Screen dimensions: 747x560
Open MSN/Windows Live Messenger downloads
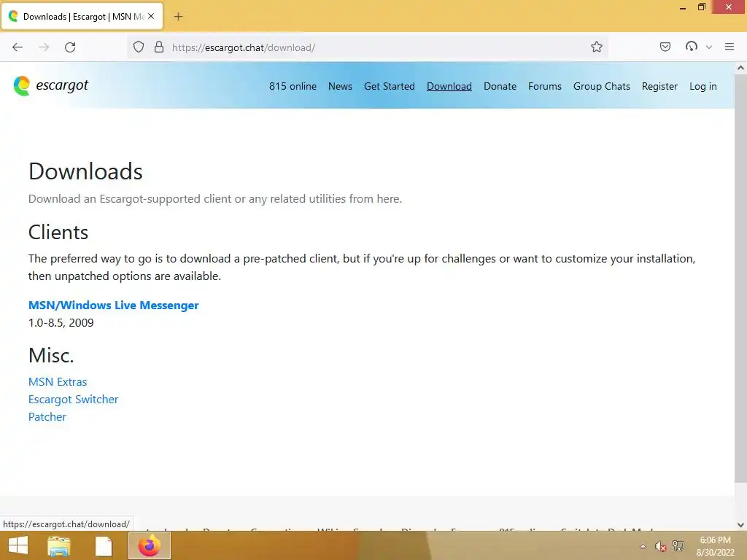(x=113, y=306)
